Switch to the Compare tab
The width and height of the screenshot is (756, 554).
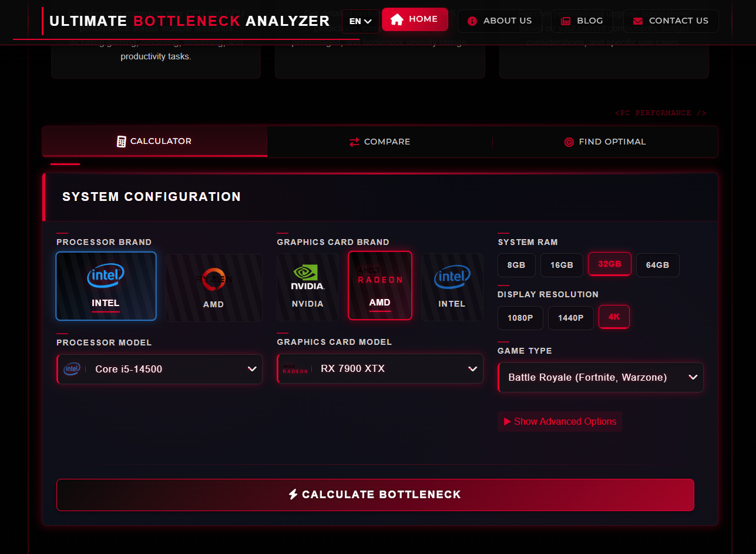[379, 142]
